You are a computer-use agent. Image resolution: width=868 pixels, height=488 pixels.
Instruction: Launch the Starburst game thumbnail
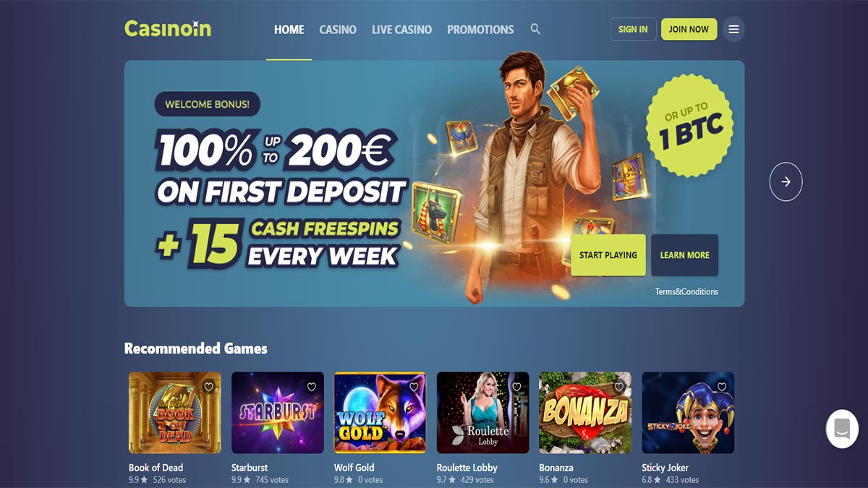[x=278, y=413]
